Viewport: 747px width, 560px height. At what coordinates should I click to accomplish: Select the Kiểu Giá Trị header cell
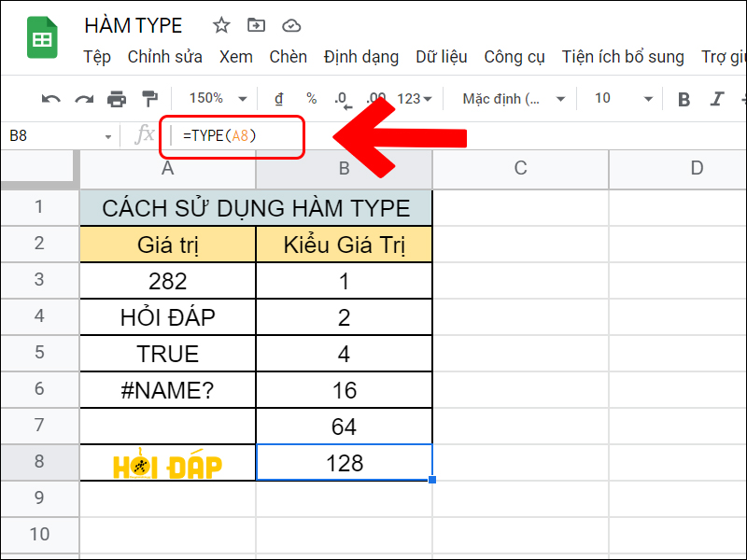coord(344,245)
